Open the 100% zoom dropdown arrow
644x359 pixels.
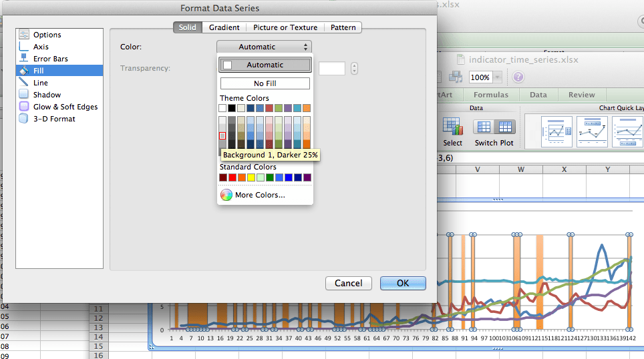pos(498,77)
